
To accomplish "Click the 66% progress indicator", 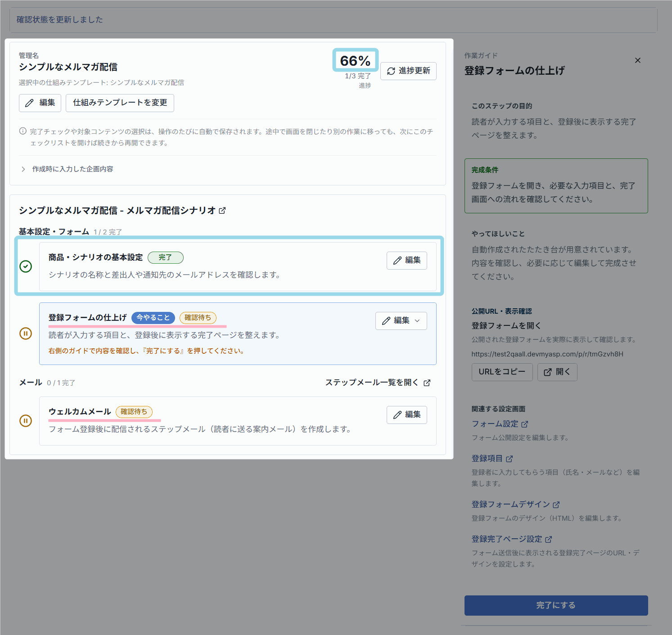I will [355, 60].
